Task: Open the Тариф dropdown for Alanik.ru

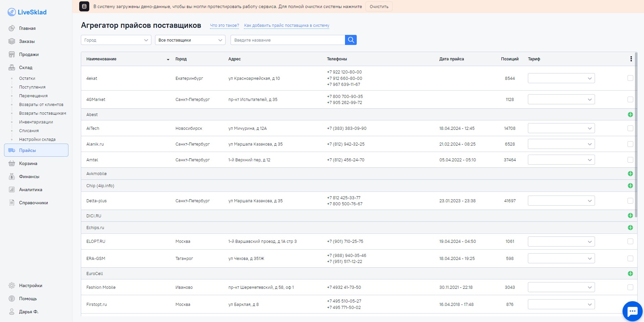Action: point(561,144)
